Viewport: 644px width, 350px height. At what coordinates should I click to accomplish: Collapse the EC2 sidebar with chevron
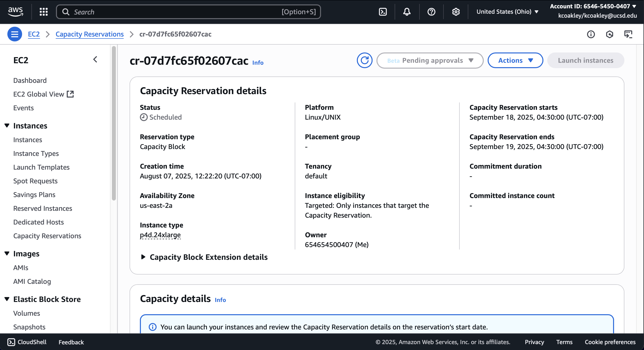[95, 60]
